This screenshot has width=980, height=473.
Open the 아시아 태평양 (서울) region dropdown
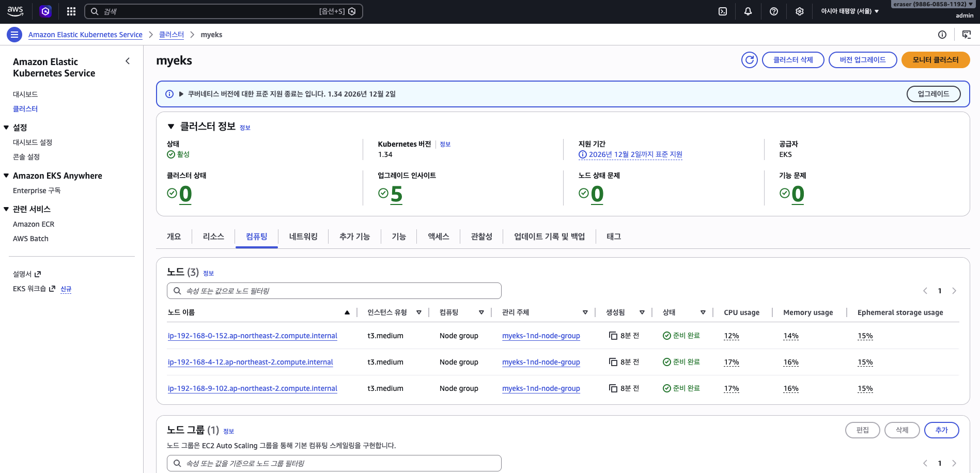point(850,11)
